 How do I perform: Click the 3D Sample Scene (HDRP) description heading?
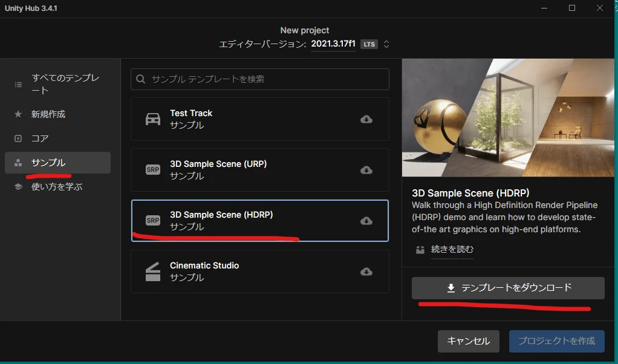coord(470,193)
